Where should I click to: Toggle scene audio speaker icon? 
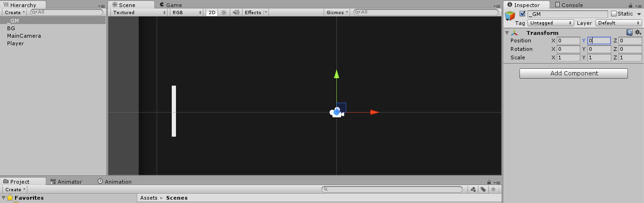click(236, 12)
